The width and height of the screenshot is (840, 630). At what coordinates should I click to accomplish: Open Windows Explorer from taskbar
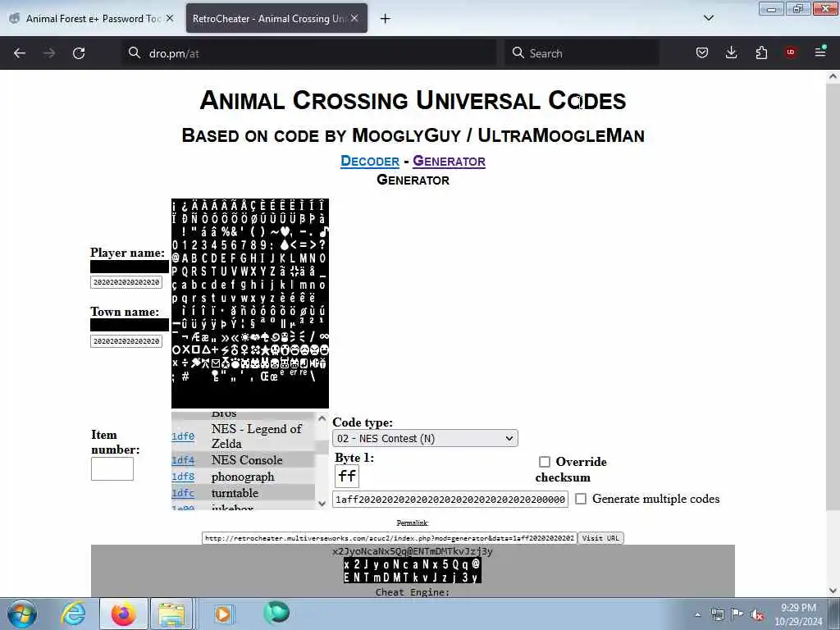171,614
